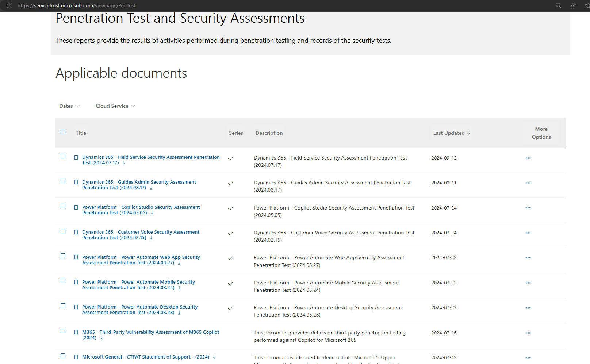The height and width of the screenshot is (364, 590).
Task: Download Field Service Penetration Test document icon
Action: pyautogui.click(x=124, y=163)
